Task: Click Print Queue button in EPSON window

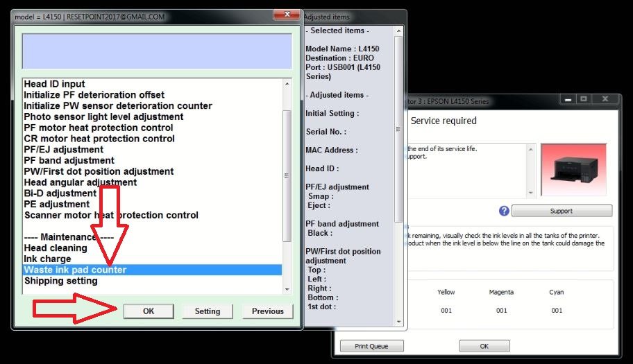Action: pyautogui.click(x=371, y=346)
